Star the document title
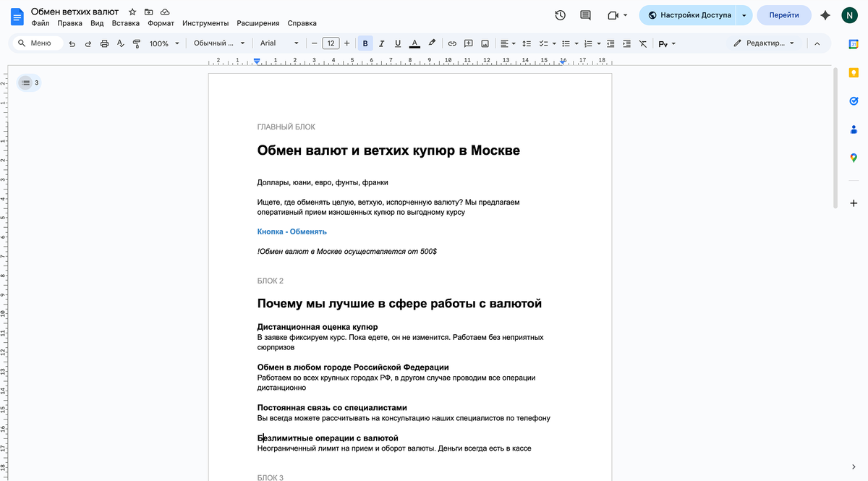The height and width of the screenshot is (481, 868). 132,12
